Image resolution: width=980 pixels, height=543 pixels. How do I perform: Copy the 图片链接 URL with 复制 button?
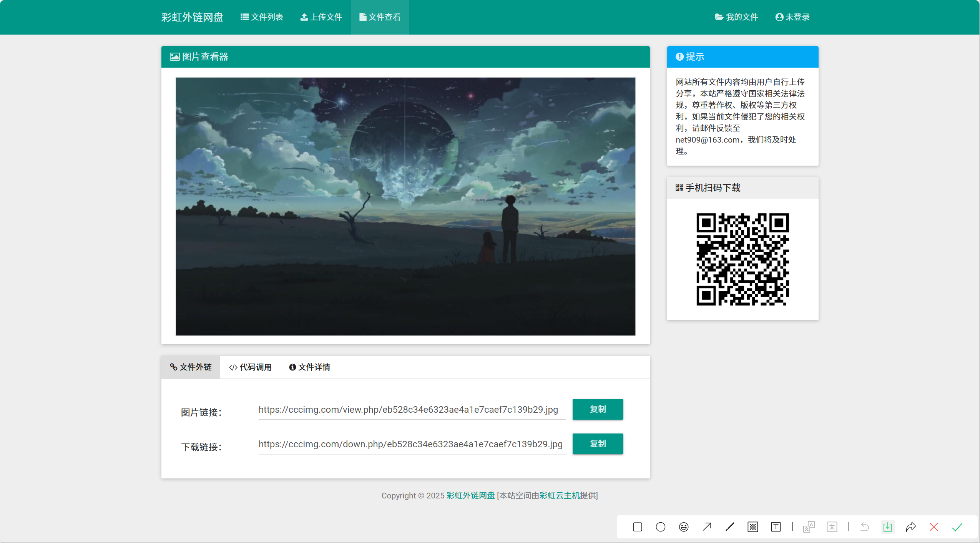[x=598, y=409]
